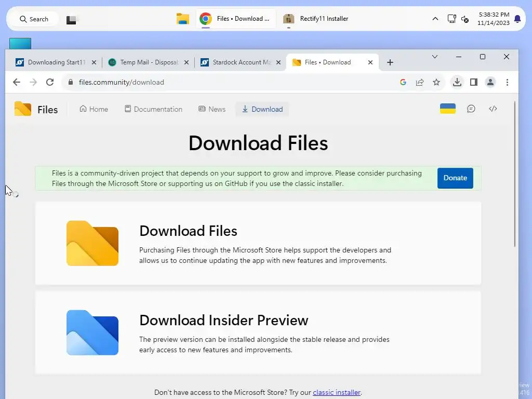The height and width of the screenshot is (399, 532).
Task: Open News in site navigation
Action: (x=212, y=109)
